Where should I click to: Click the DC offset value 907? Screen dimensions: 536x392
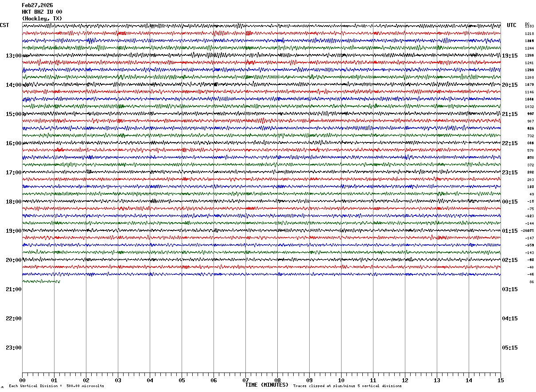(530, 121)
